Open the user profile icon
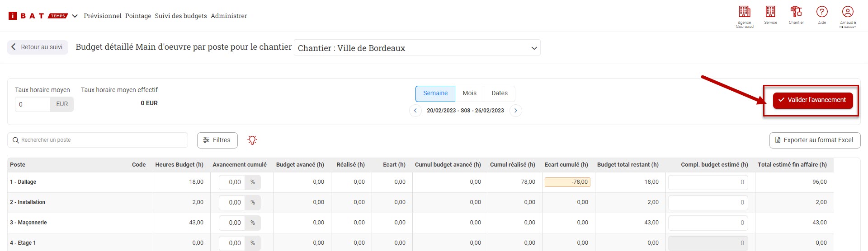 pos(848,12)
